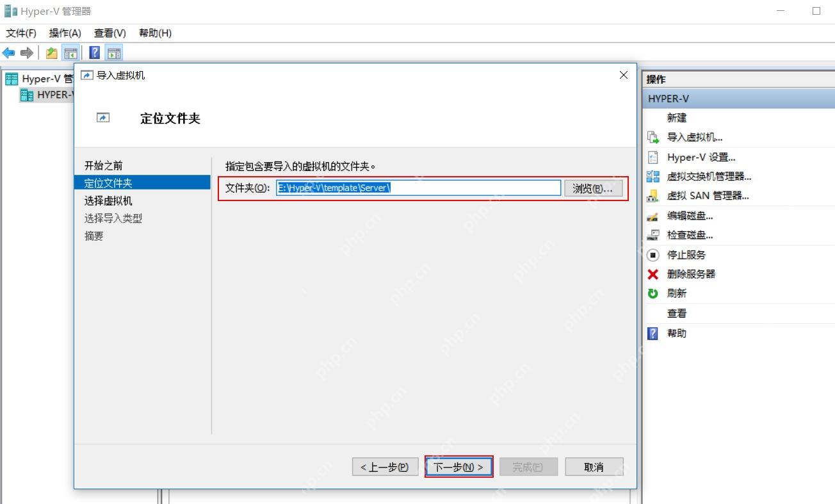The image size is (835, 504).
Task: Open the 文件(F) menu
Action: [21, 33]
